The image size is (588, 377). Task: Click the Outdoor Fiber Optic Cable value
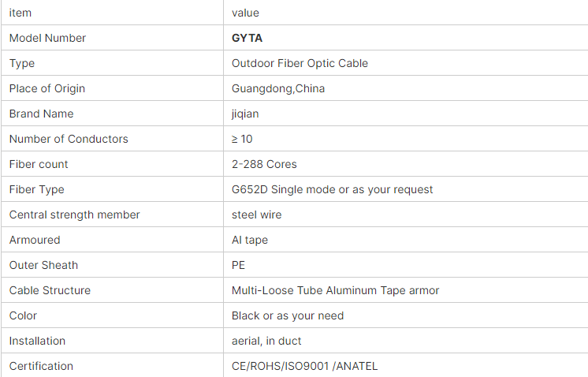[x=300, y=63]
